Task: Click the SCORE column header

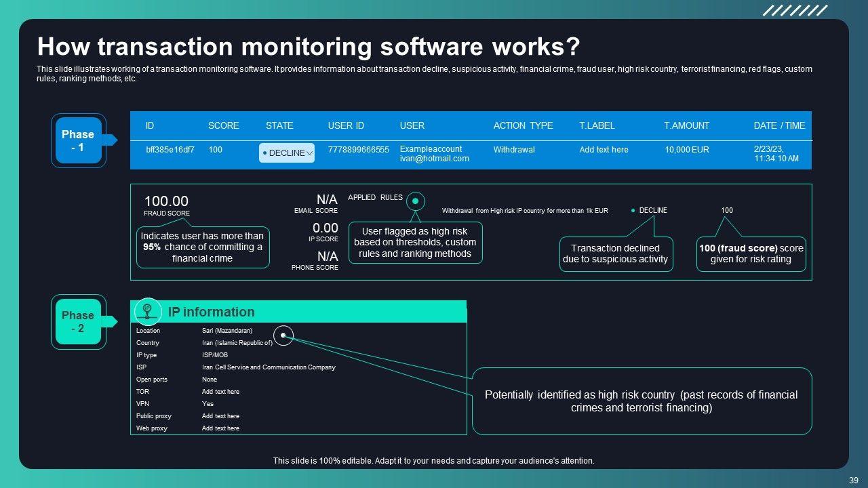Action: click(x=223, y=125)
